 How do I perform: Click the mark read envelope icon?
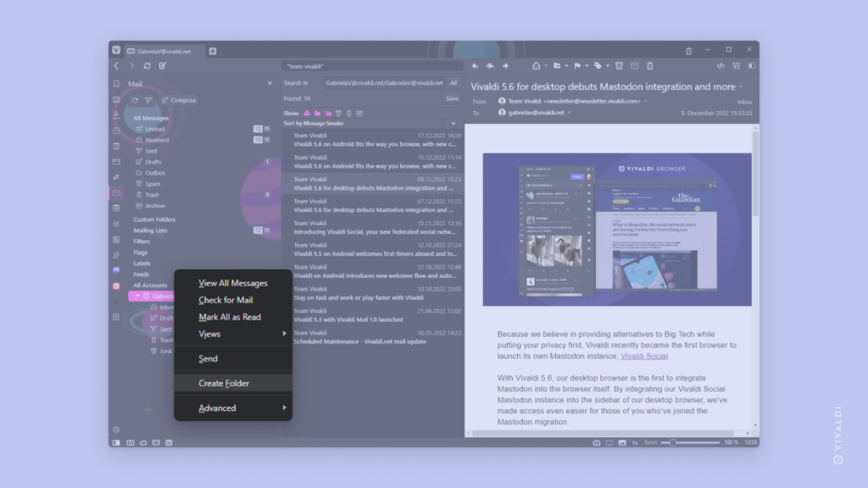536,66
